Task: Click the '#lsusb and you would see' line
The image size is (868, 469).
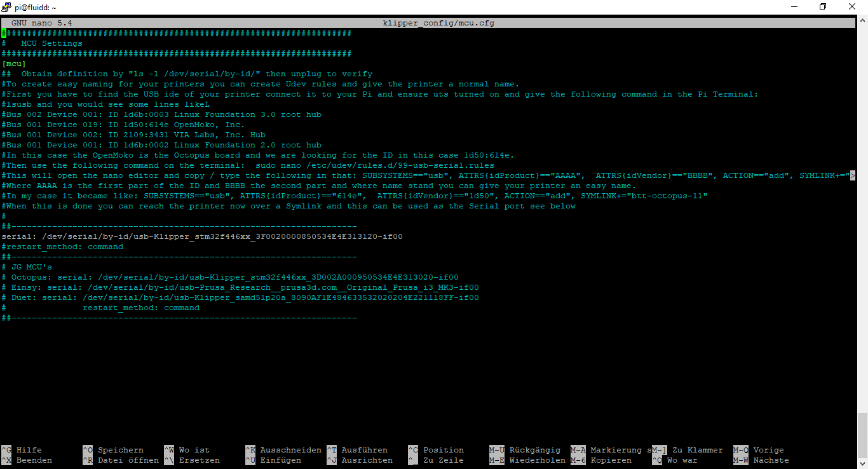Action: 105,104
